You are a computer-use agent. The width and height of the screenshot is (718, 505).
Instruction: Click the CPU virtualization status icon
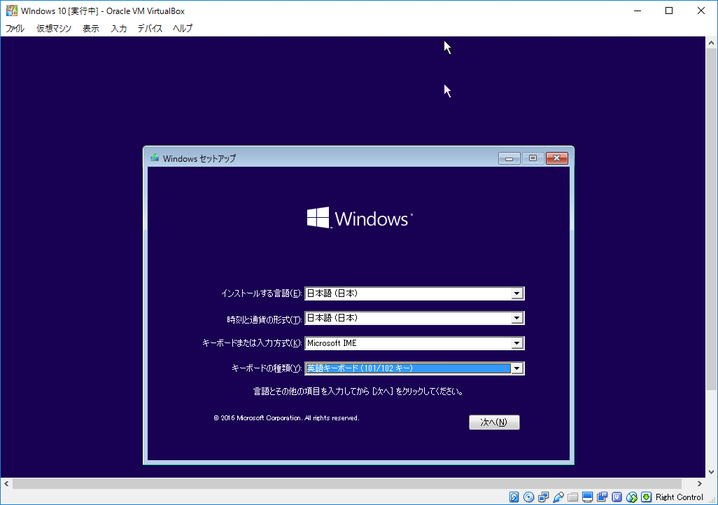coord(617,497)
